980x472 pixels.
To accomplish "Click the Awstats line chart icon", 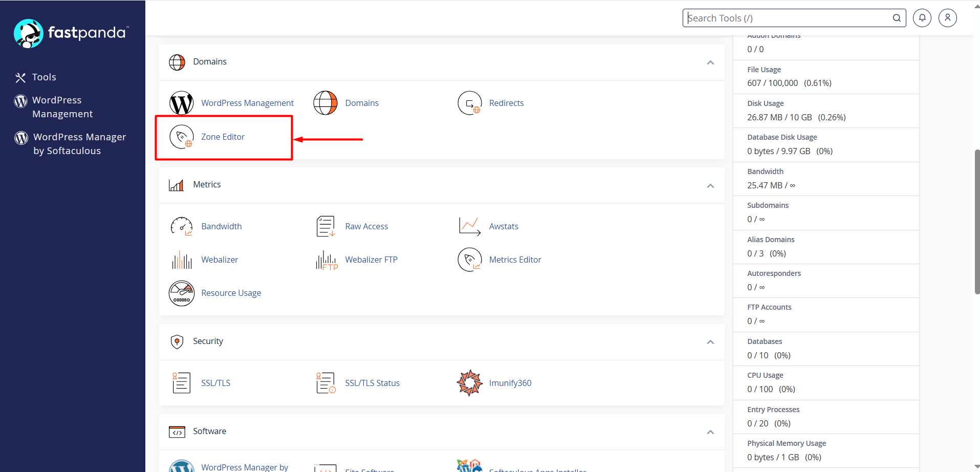I will (x=470, y=226).
